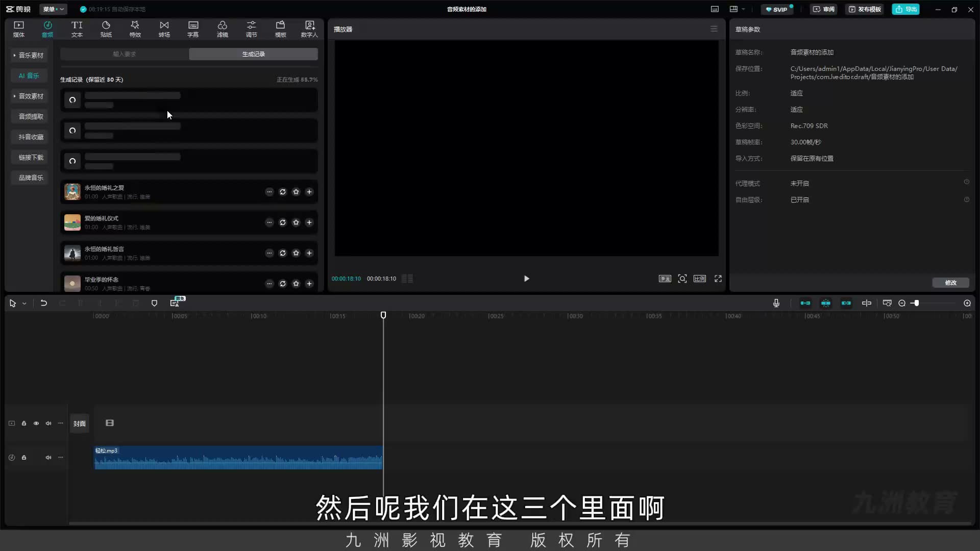980x551 pixels.
Task: Mute the audio track with 轻松.mp3
Action: (x=48, y=458)
